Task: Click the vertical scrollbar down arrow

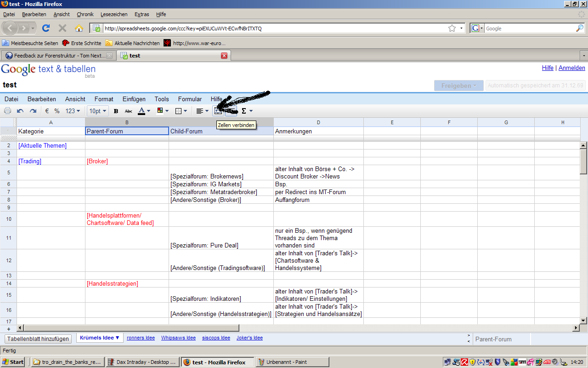Action: [x=584, y=320]
